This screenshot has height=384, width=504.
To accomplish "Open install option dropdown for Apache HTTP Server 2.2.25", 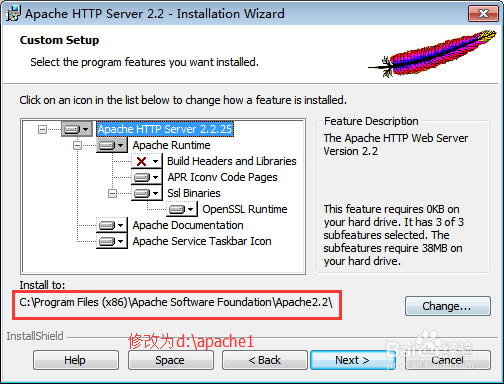I will click(x=77, y=129).
